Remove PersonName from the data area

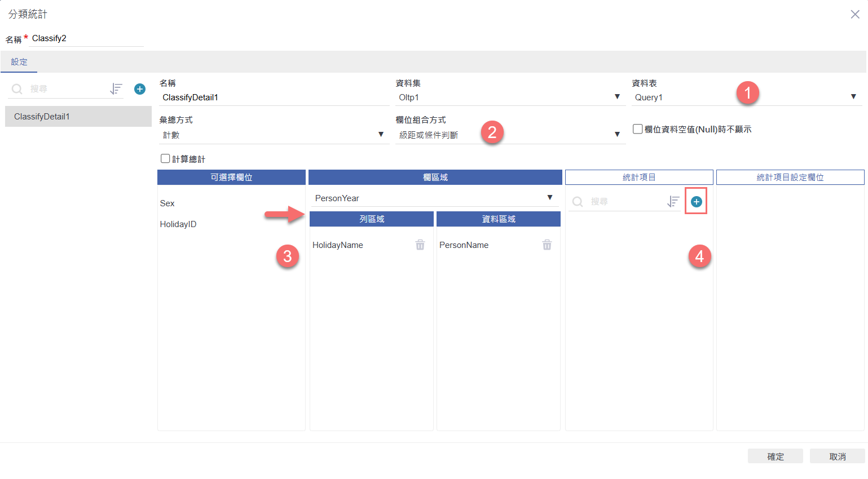pos(547,245)
